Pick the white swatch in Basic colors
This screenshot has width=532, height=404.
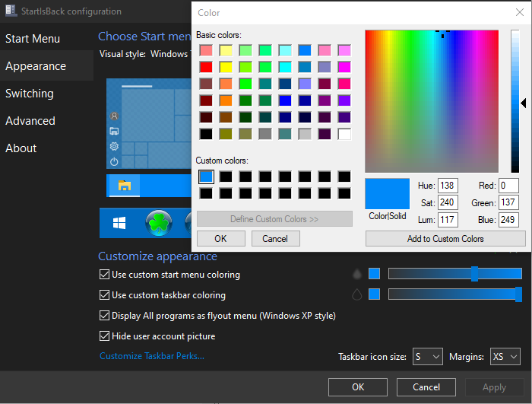pyautogui.click(x=344, y=134)
